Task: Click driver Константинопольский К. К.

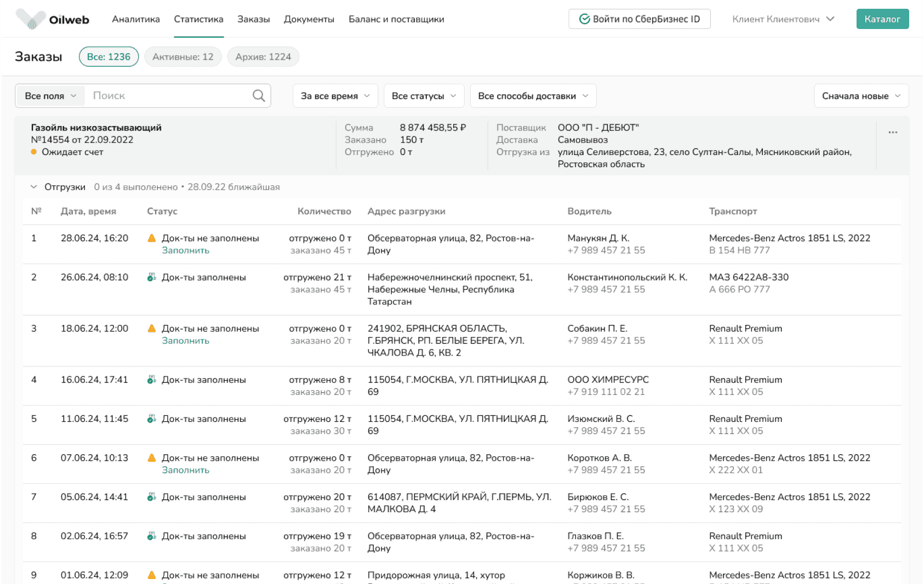Action: click(x=628, y=277)
